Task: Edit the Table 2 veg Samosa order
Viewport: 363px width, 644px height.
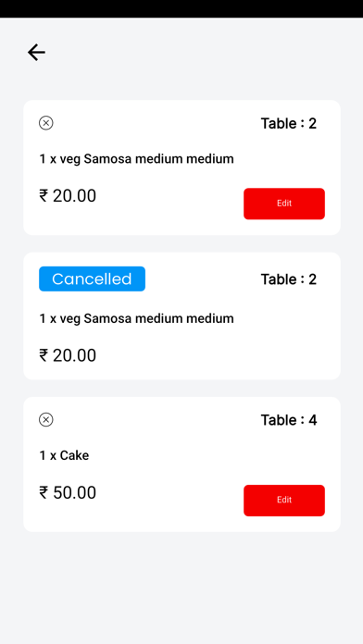Action: (284, 204)
